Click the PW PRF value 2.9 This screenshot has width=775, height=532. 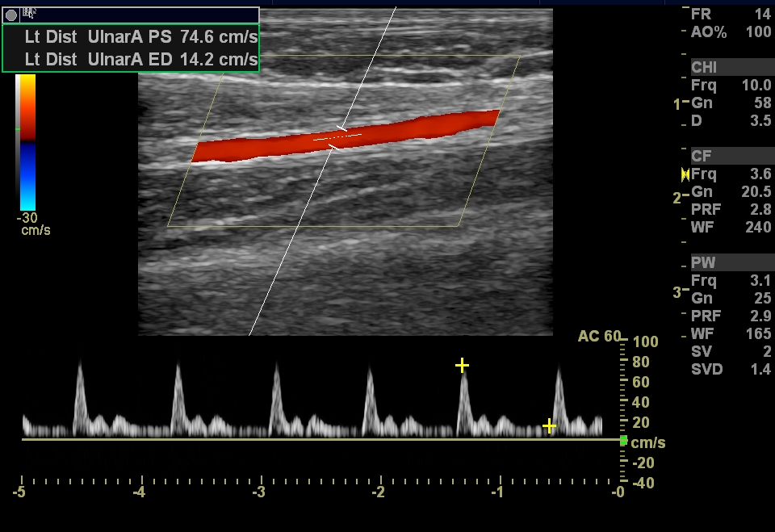click(x=760, y=316)
